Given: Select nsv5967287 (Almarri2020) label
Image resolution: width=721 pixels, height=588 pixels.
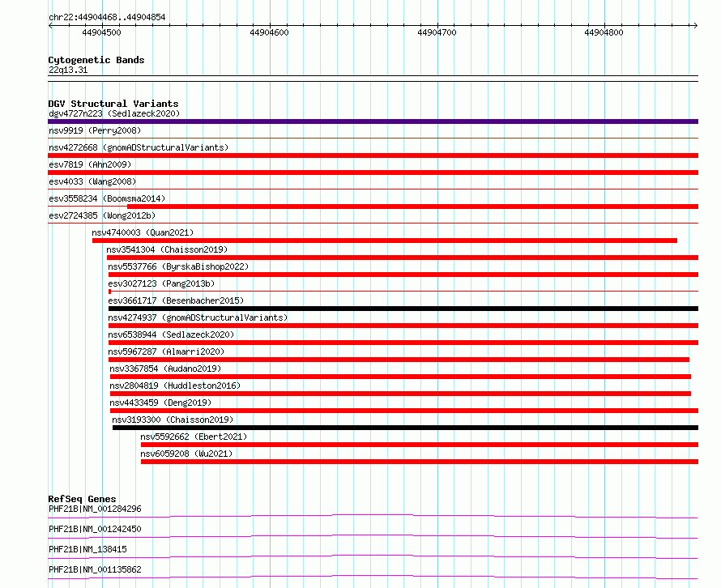Looking at the screenshot, I should point(166,352).
